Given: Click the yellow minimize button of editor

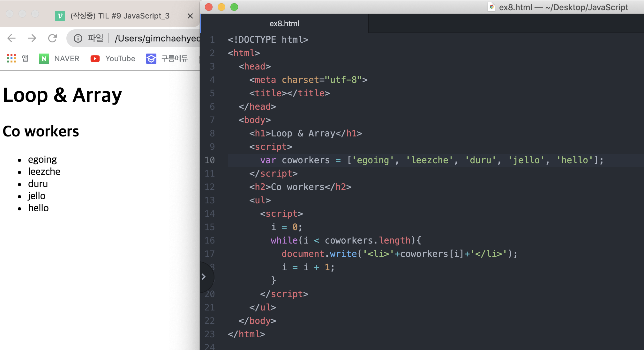Looking at the screenshot, I should point(221,7).
